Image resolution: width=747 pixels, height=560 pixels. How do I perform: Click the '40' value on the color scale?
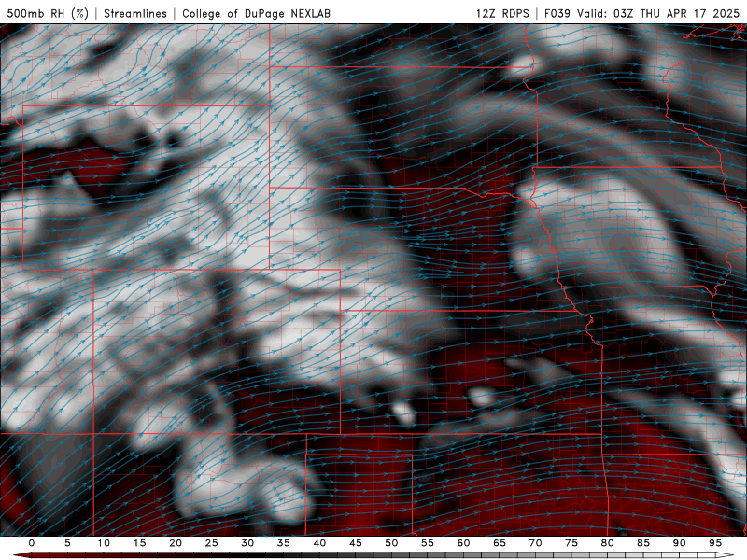click(x=319, y=543)
